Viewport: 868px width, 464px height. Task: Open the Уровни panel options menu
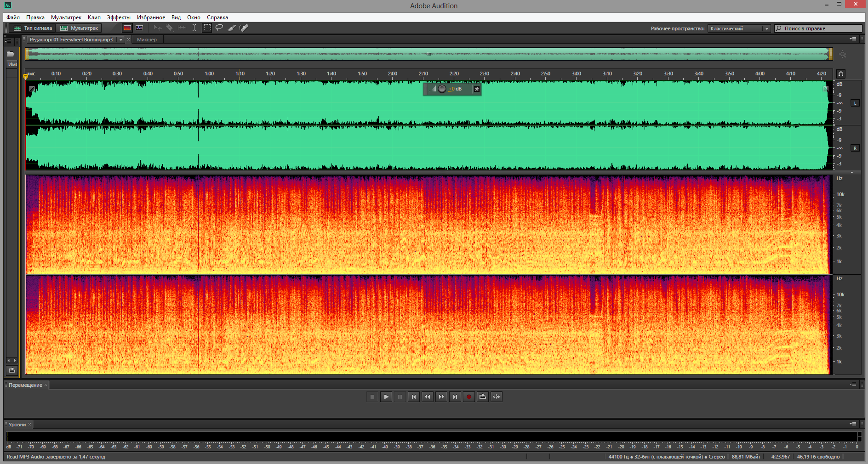pyautogui.click(x=853, y=424)
